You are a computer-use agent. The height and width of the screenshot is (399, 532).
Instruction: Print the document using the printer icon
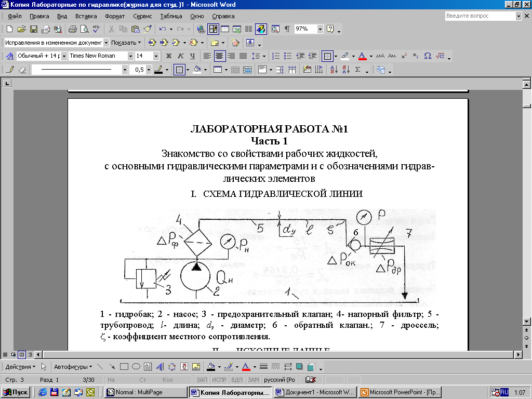(72, 29)
